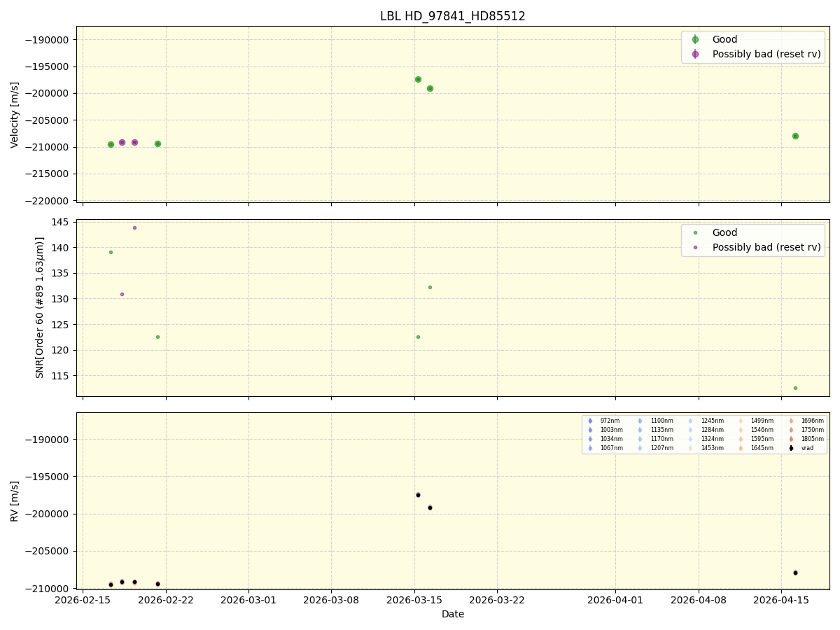Image resolution: width=840 pixels, height=630 pixels.
Task: Select the lowest SNR point near 2026-04-15
Action: click(x=795, y=388)
